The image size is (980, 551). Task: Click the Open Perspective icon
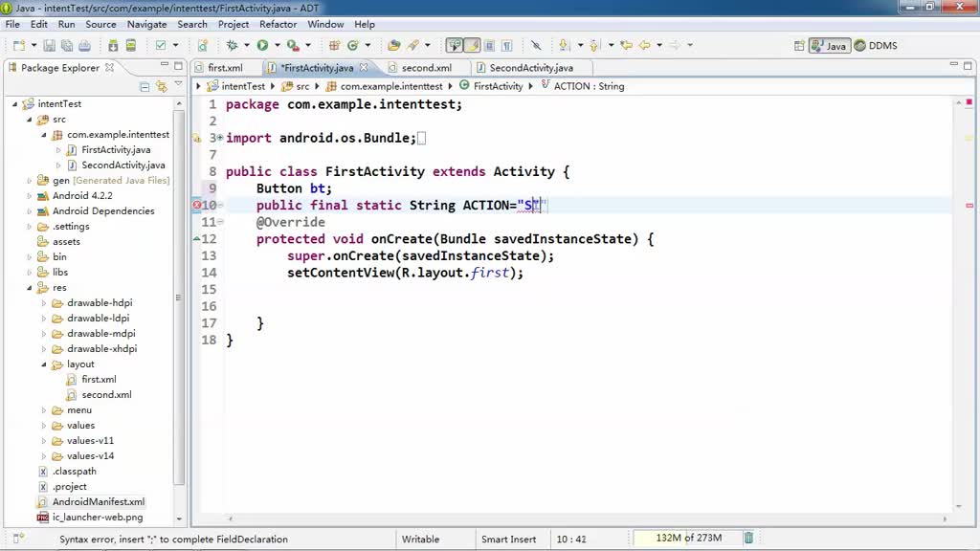(799, 46)
